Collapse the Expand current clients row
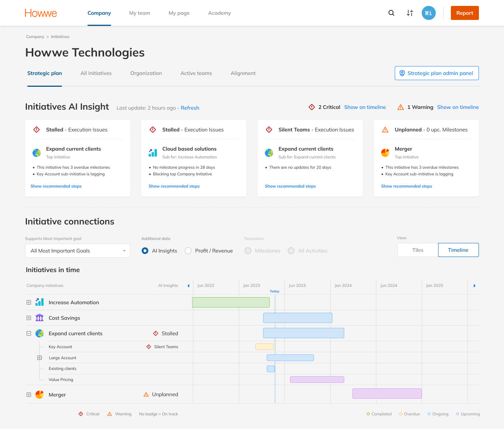 (29, 333)
